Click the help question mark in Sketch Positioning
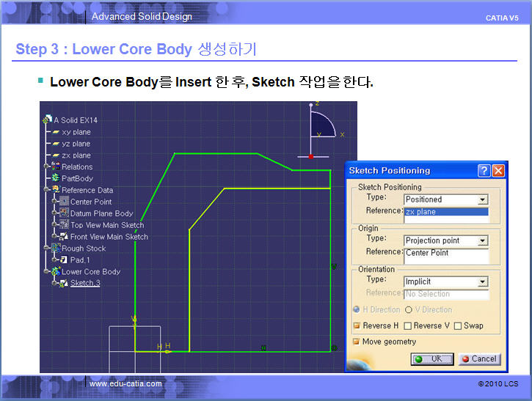The height and width of the screenshot is (401, 532). pyautogui.click(x=484, y=171)
